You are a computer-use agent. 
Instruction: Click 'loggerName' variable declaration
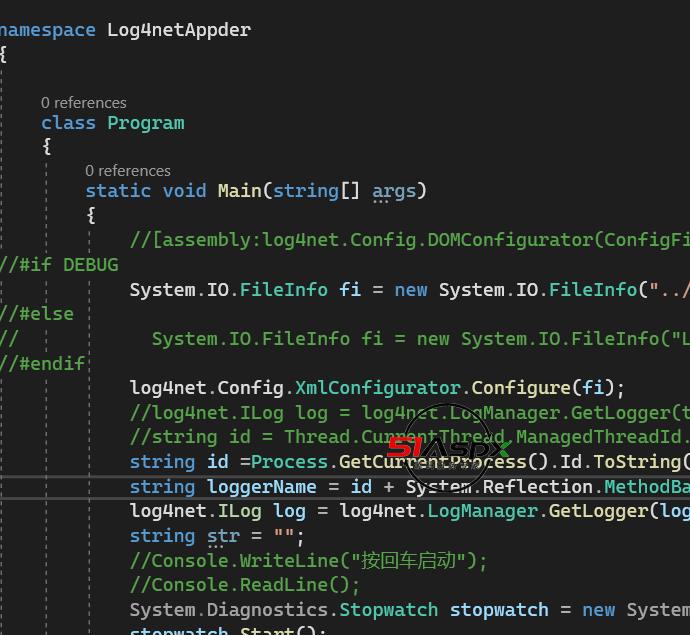[x=262, y=487]
